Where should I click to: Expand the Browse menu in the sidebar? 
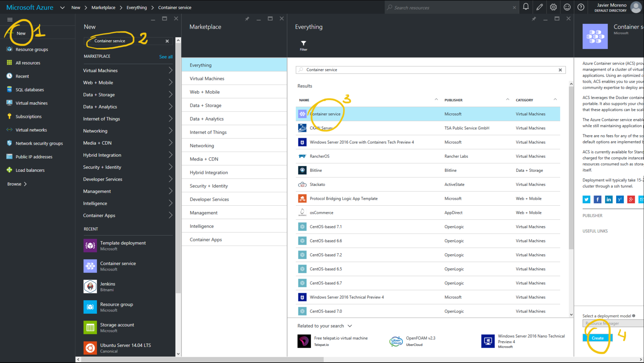tap(17, 184)
